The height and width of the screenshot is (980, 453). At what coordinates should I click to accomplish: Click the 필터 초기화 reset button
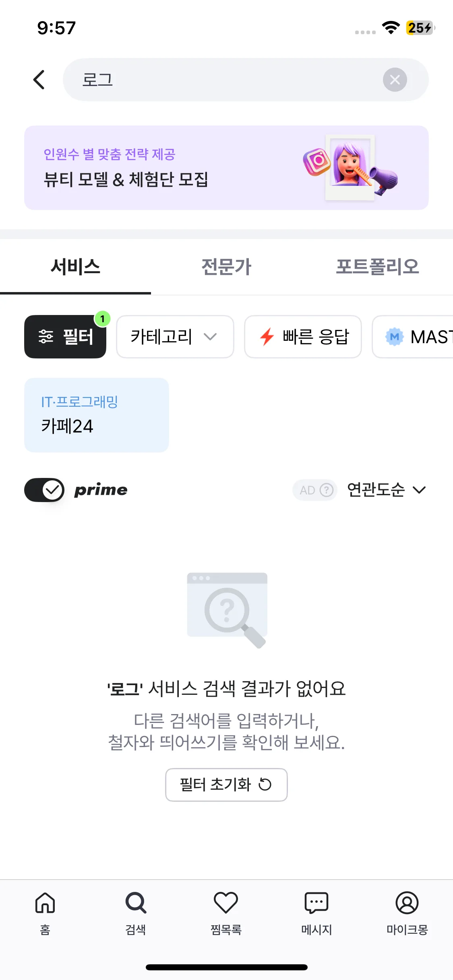click(x=226, y=784)
